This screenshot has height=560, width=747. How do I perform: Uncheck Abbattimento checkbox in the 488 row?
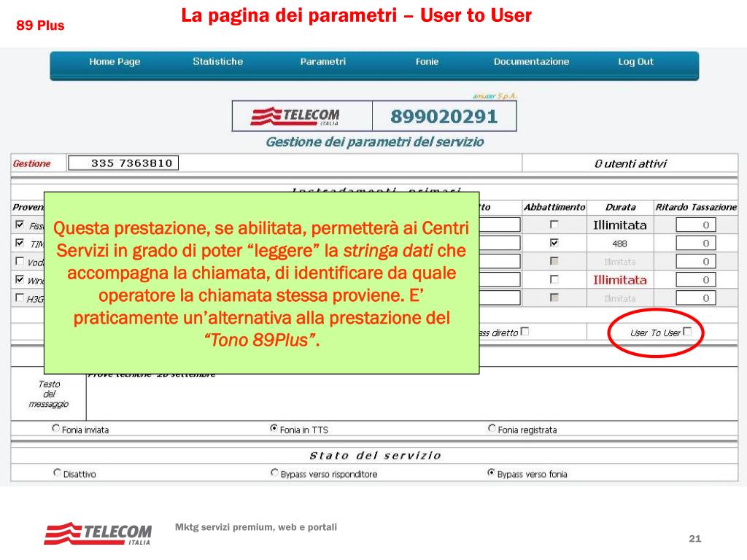click(x=554, y=243)
